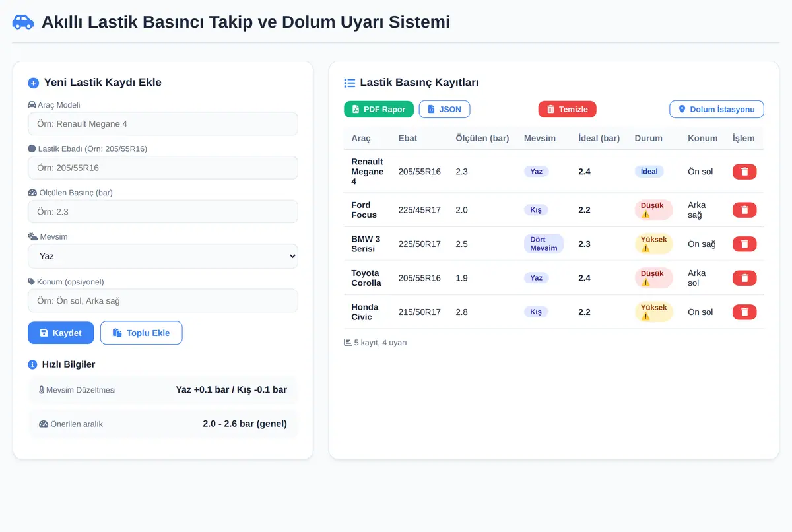Viewport: 792px width, 532px height.
Task: Focus the Araç Modeli input field
Action: click(163, 123)
